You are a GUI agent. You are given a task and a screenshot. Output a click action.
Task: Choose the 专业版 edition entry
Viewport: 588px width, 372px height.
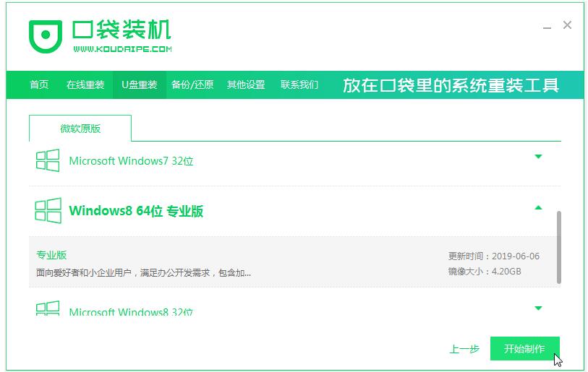tap(51, 255)
